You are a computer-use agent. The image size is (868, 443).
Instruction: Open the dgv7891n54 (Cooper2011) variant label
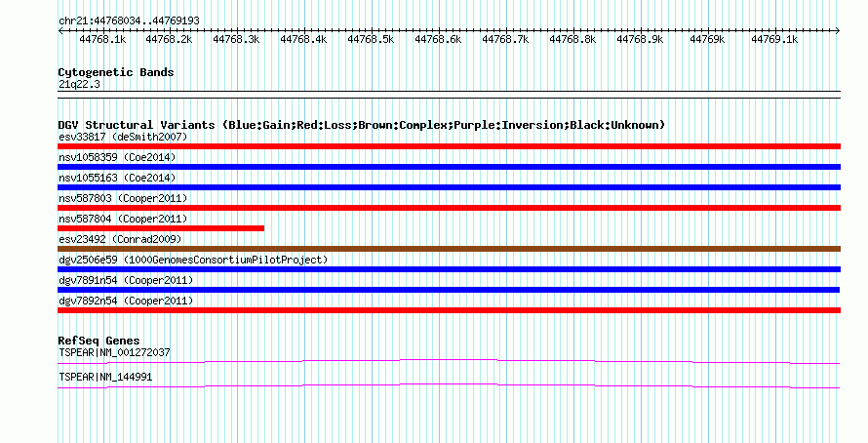(x=126, y=280)
